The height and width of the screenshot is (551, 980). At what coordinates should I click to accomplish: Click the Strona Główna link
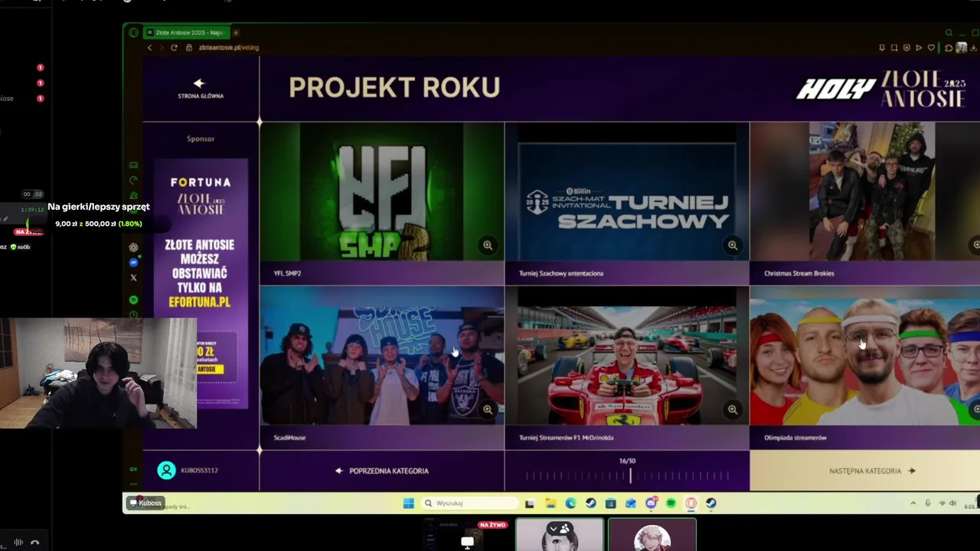pyautogui.click(x=201, y=96)
